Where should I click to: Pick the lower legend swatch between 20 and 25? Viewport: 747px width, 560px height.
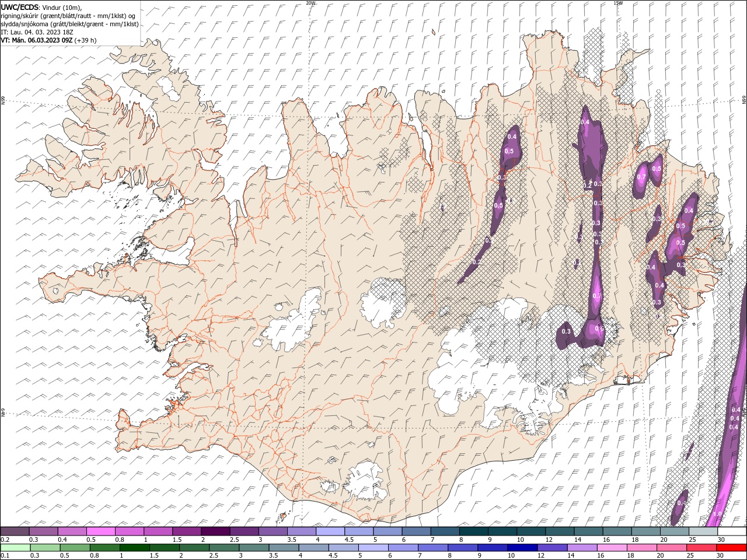[x=672, y=548]
